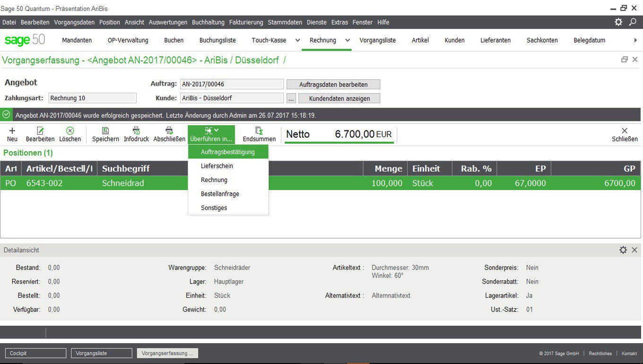Click Abschließen to finalize the offer
Image resolution: width=643 pixels, height=364 pixels.
coord(169,134)
